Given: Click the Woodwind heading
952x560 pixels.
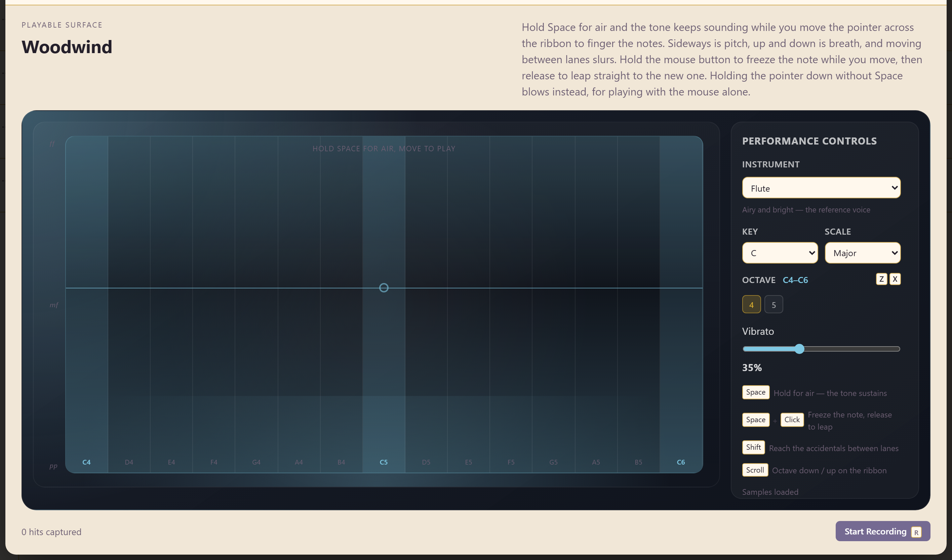Looking at the screenshot, I should click(x=67, y=47).
